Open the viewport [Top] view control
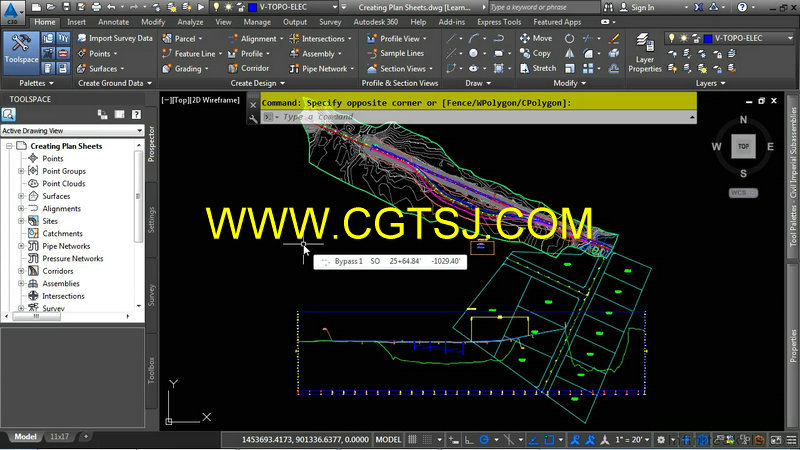The image size is (800, 450). [x=179, y=100]
